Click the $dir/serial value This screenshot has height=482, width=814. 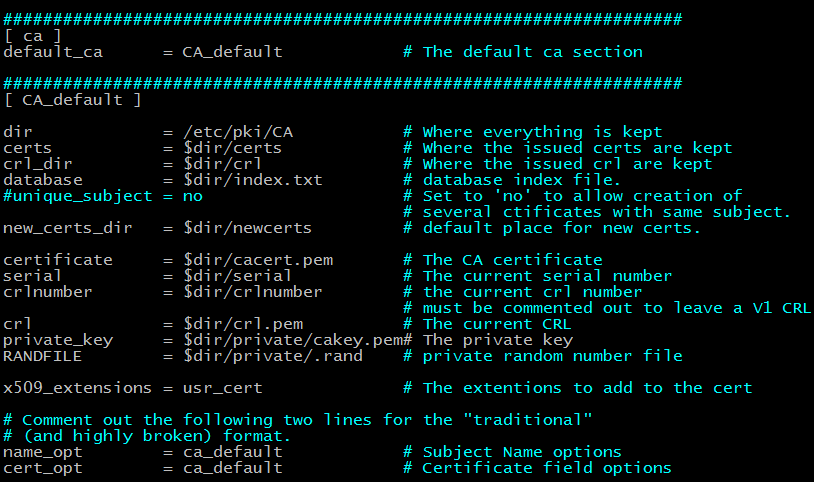point(237,276)
